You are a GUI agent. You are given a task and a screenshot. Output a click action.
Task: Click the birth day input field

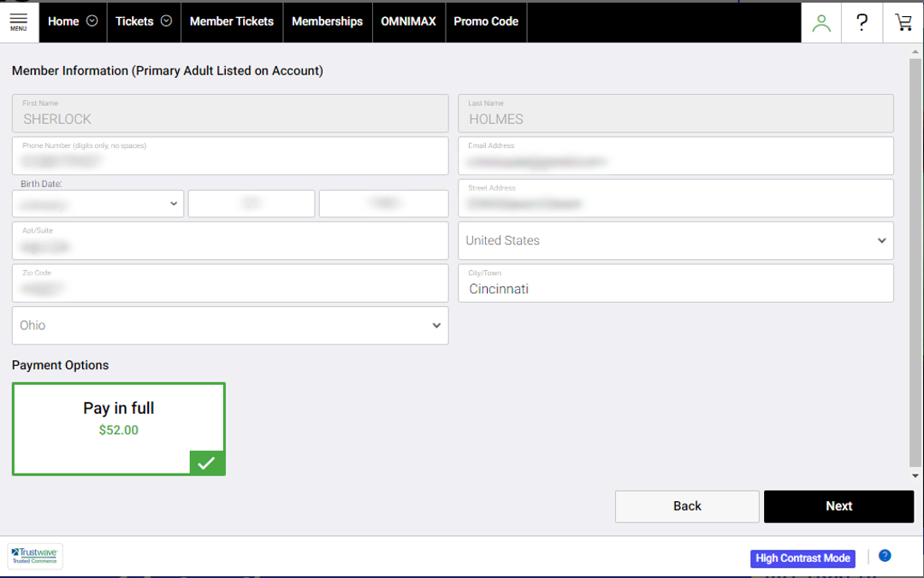tap(251, 203)
